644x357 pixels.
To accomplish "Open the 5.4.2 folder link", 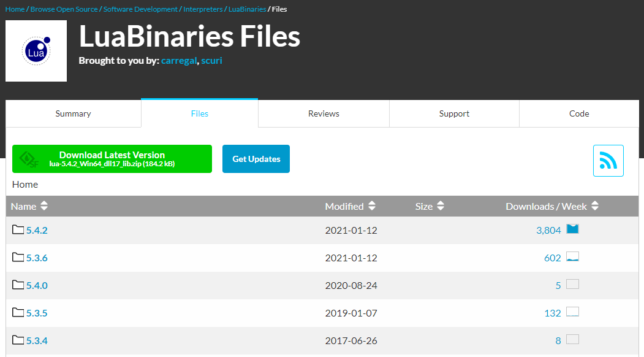I will [37, 230].
